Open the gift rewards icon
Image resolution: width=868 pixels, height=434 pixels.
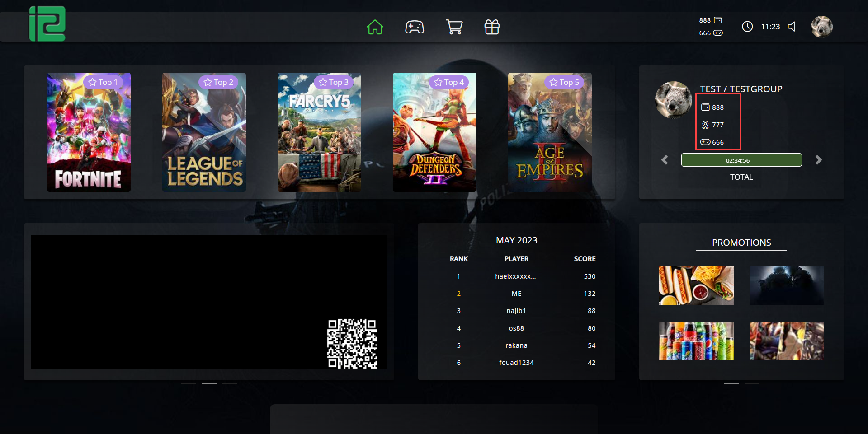click(x=492, y=27)
